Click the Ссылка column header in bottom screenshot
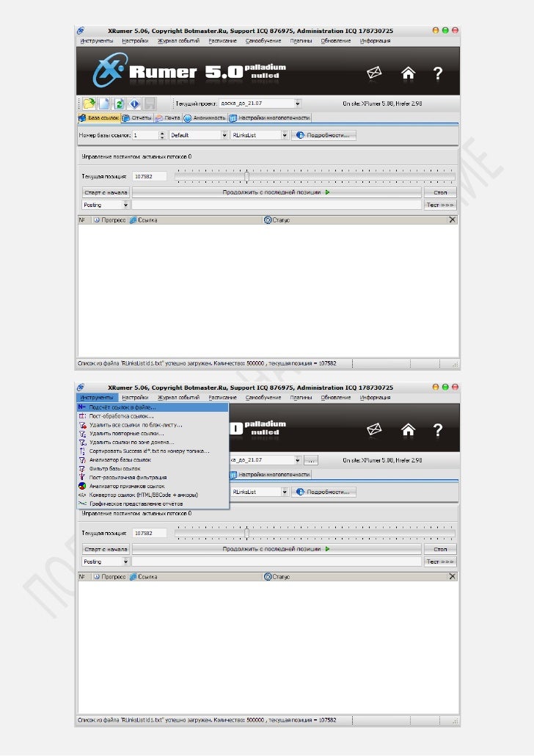 [143, 577]
